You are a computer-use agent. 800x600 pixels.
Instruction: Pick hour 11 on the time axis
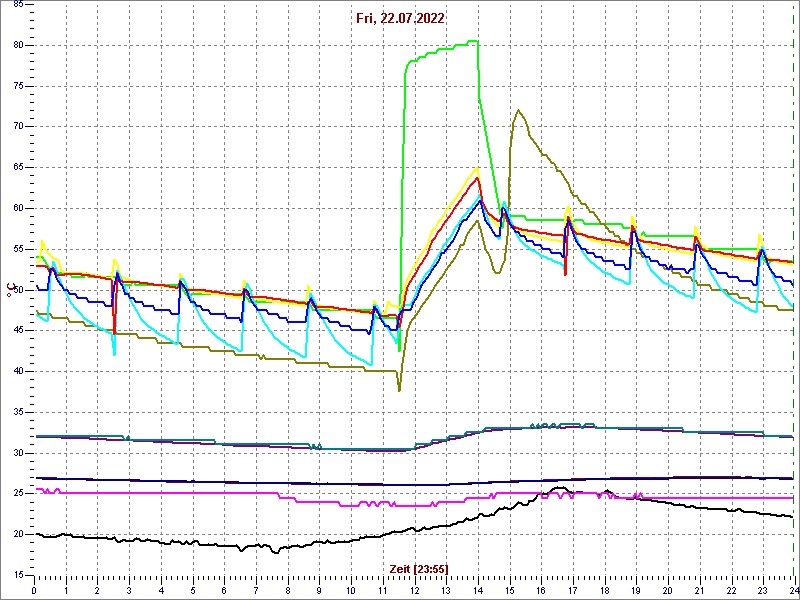(x=383, y=591)
